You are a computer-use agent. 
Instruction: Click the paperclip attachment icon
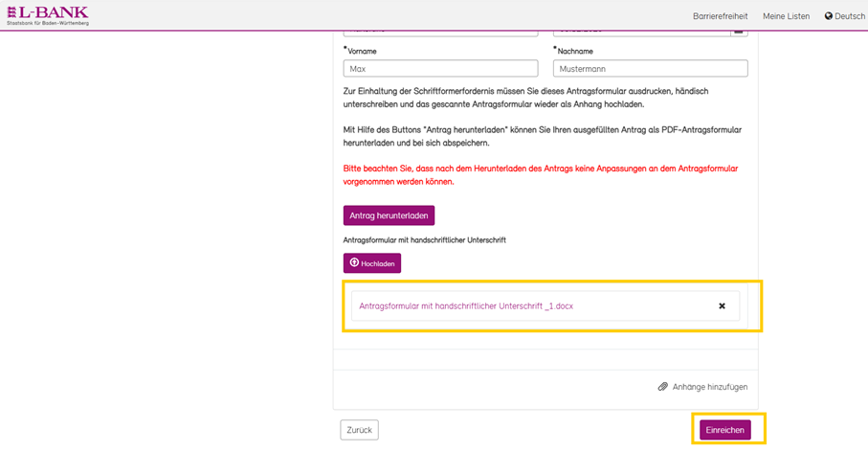point(662,387)
